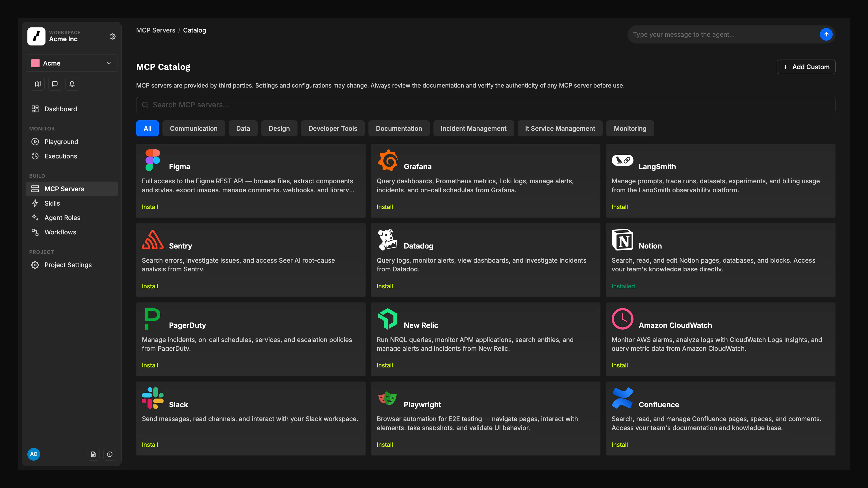Filter by Data category
868x488 pixels.
point(243,128)
